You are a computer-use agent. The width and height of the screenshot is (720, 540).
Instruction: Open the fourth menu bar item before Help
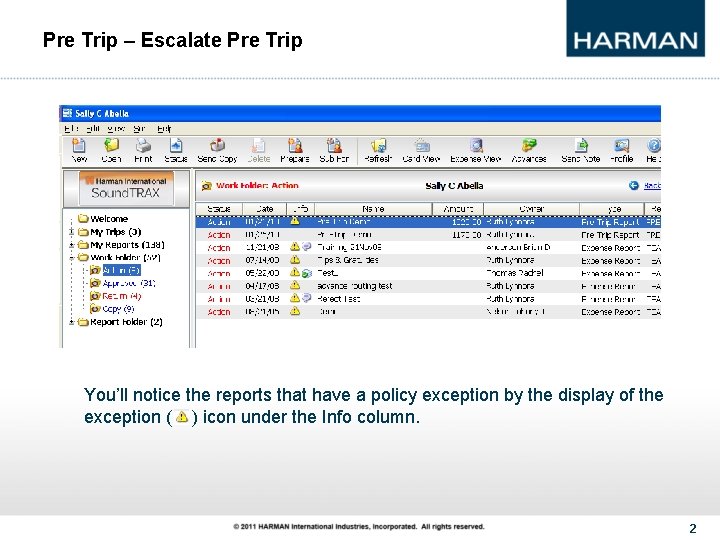(x=139, y=129)
